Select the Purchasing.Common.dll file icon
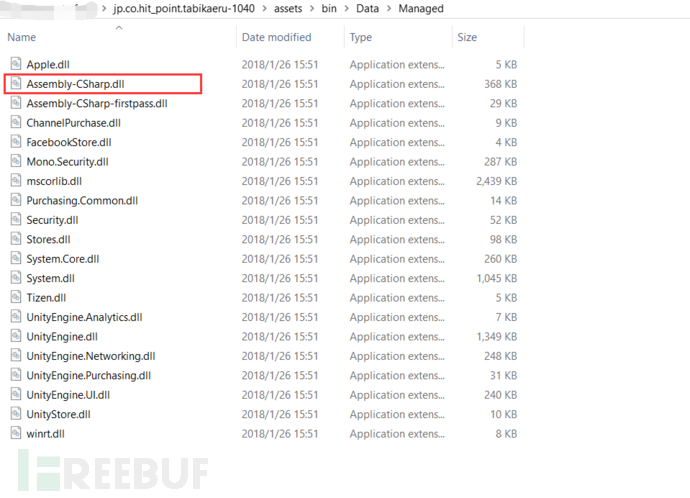 click(x=16, y=200)
